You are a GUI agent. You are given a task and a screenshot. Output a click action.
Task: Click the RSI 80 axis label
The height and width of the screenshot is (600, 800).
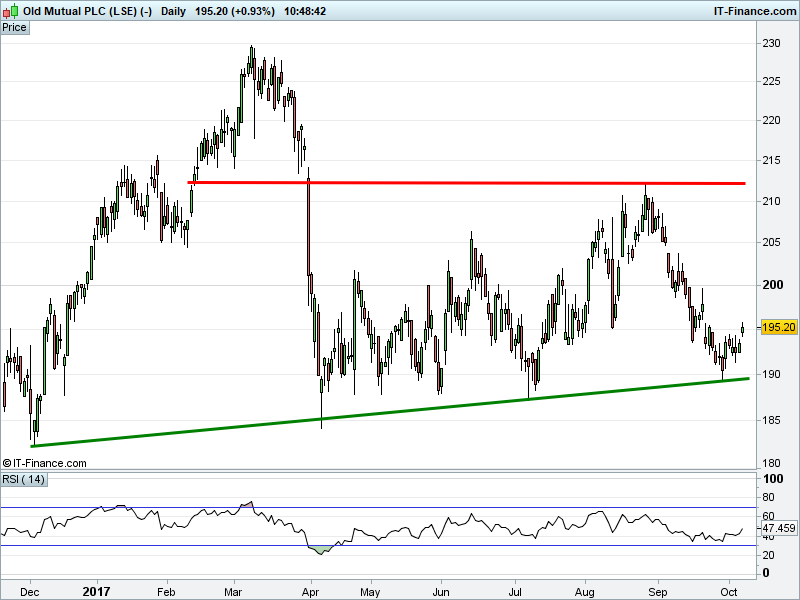pos(768,497)
